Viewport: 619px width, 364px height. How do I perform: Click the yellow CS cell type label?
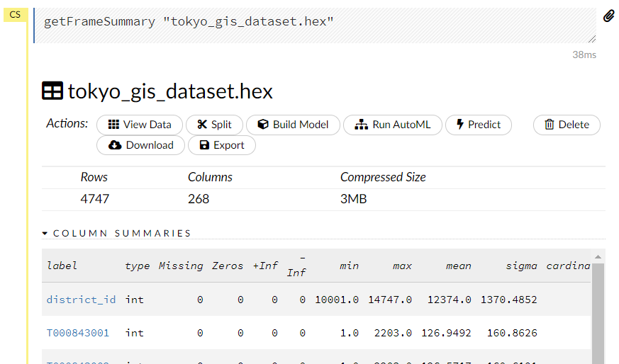[15, 15]
